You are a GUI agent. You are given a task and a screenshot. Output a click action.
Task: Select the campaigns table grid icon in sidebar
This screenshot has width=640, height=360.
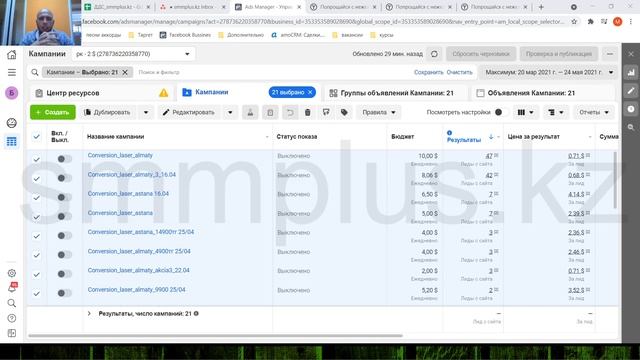[x=11, y=142]
